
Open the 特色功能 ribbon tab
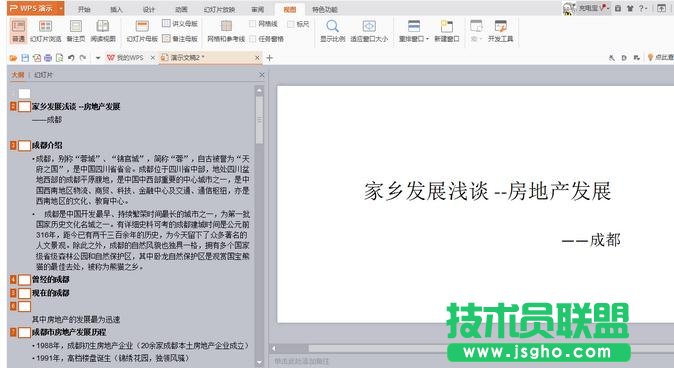[325, 9]
